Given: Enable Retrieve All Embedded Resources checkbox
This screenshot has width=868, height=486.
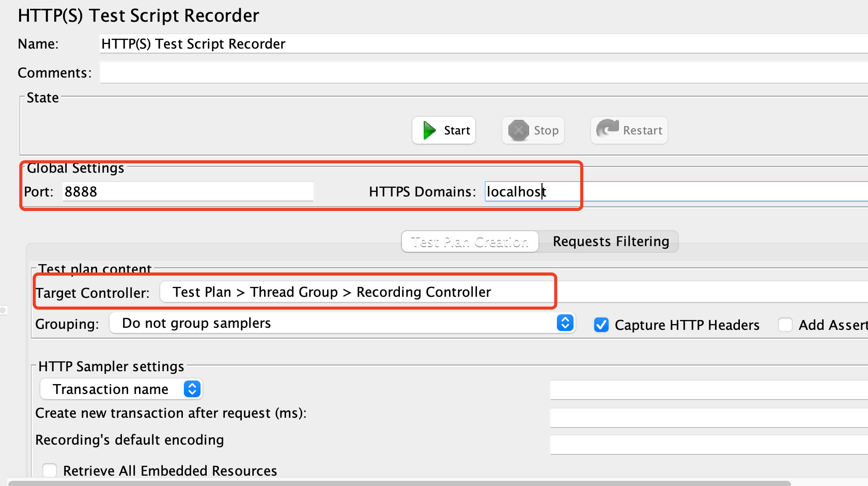Looking at the screenshot, I should [x=50, y=470].
